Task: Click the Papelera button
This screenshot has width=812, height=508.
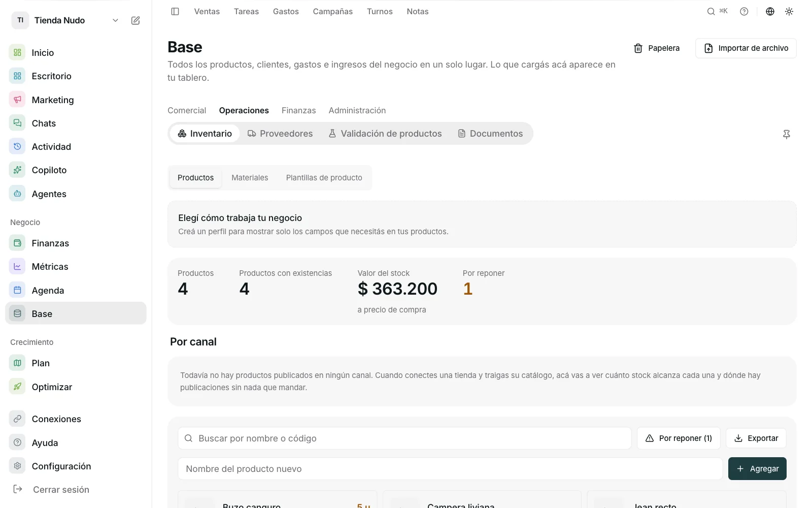Action: click(x=657, y=48)
